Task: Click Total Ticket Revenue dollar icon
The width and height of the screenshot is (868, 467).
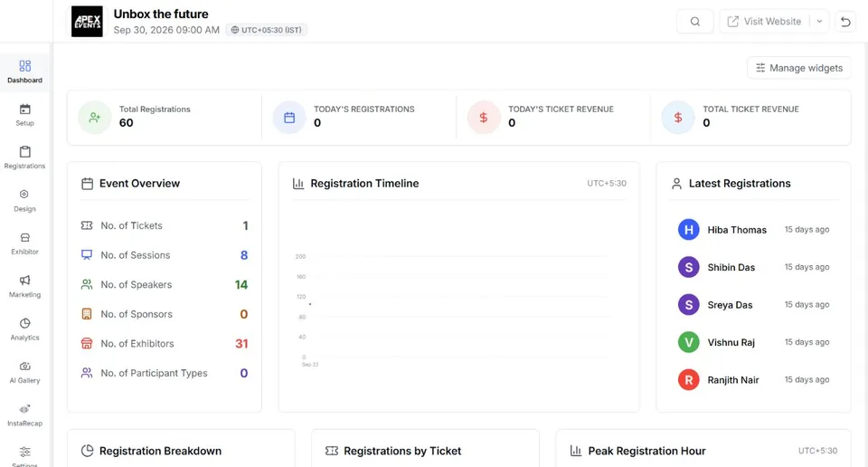Action: tap(678, 118)
